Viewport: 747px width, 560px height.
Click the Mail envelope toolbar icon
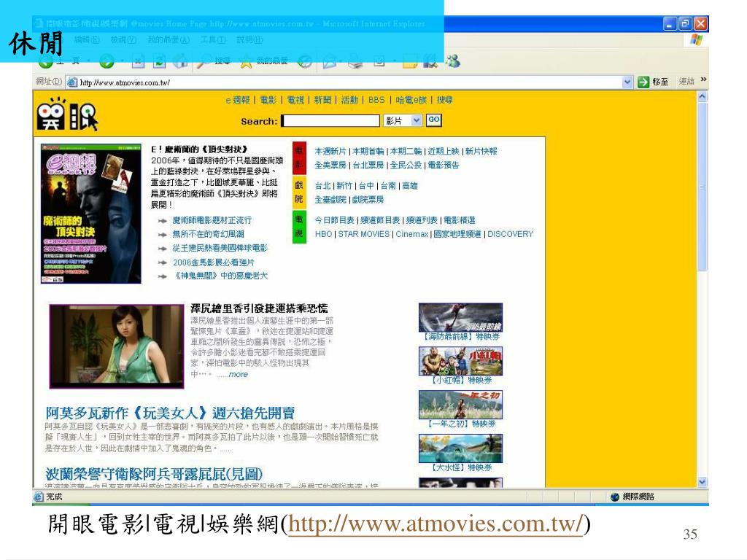pyautogui.click(x=330, y=61)
